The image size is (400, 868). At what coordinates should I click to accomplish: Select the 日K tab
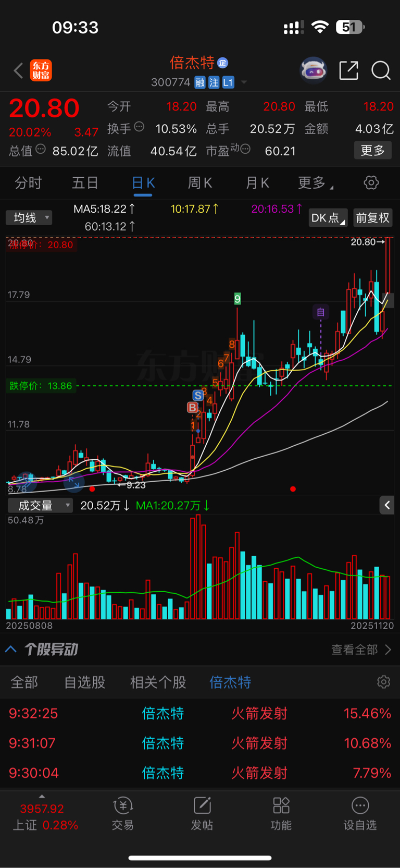[143, 183]
